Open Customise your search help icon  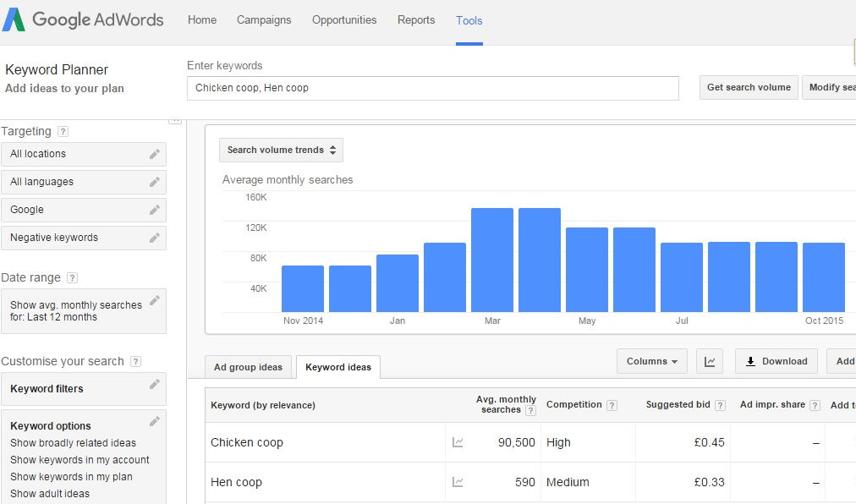click(136, 361)
